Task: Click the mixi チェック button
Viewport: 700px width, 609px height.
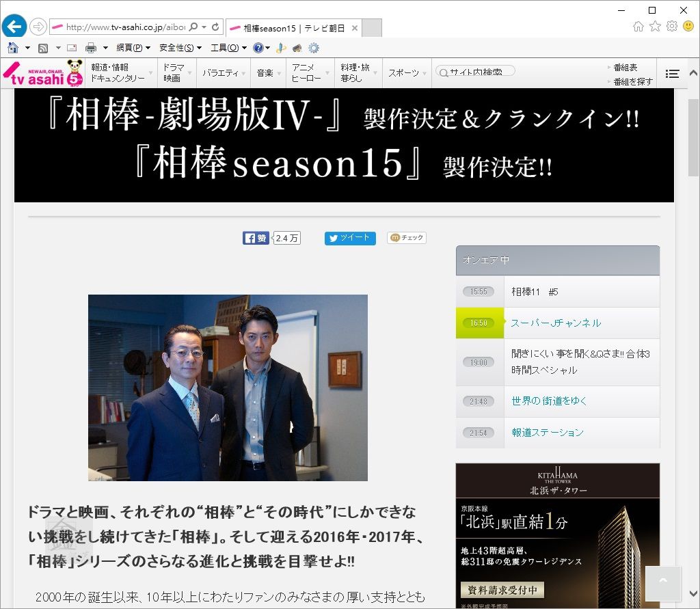Action: coord(407,238)
